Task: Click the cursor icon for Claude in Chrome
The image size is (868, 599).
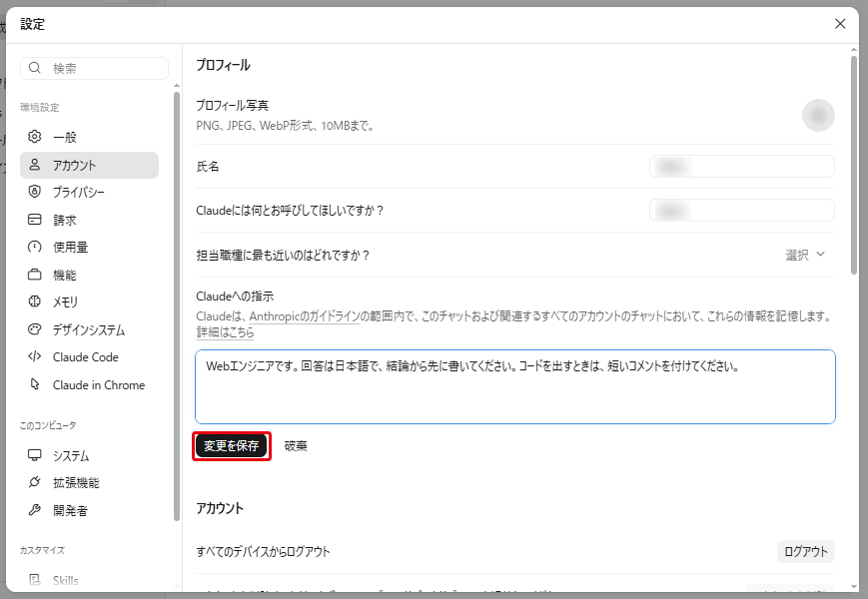Action: (35, 384)
